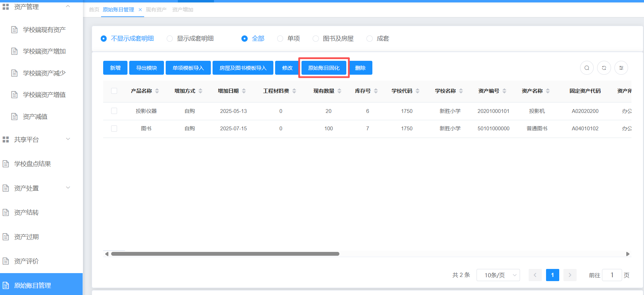Viewport: 644px width, 295px height.
Task: Click sort arrows for 现有数量 column
Action: click(x=339, y=91)
